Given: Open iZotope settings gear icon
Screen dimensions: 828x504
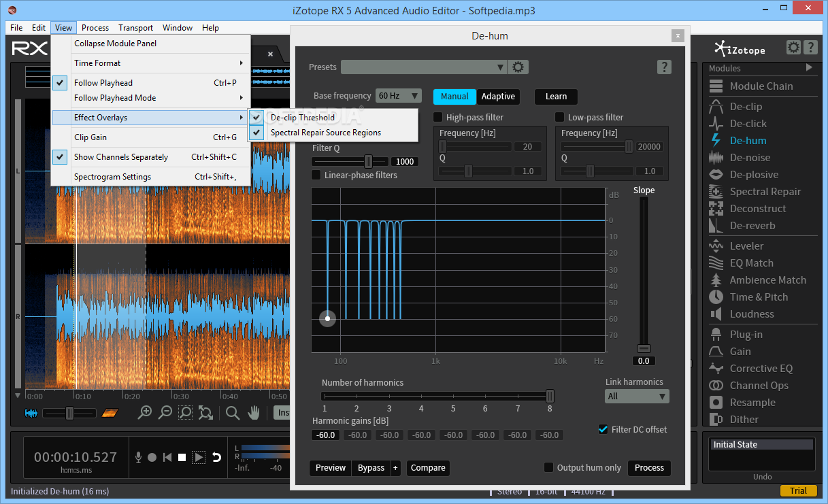Looking at the screenshot, I should (793, 48).
